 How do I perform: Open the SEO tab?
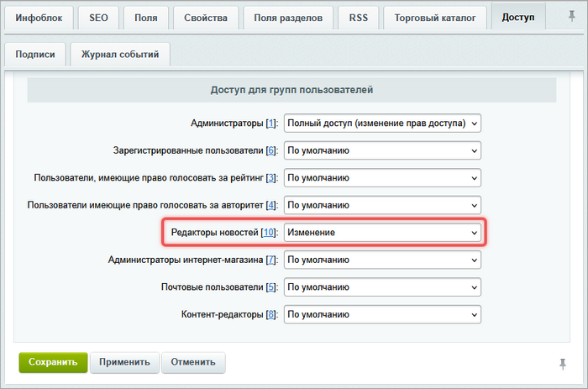pyautogui.click(x=99, y=17)
